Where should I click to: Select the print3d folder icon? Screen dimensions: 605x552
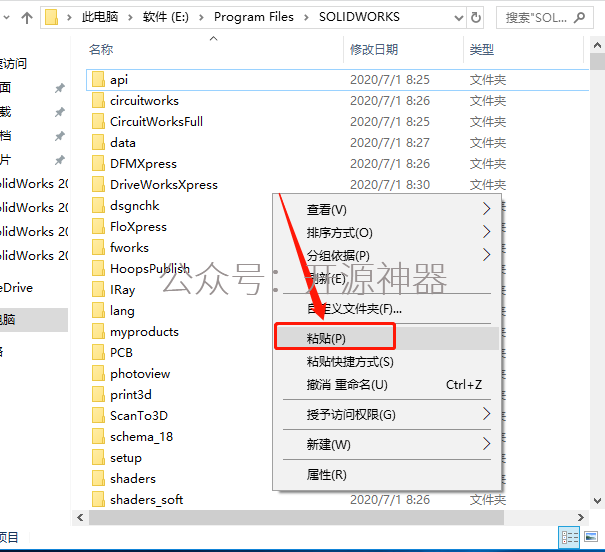(98, 394)
